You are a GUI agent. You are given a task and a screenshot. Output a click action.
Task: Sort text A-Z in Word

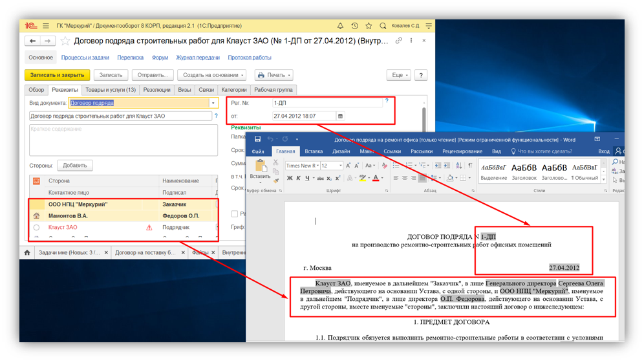pos(459,165)
